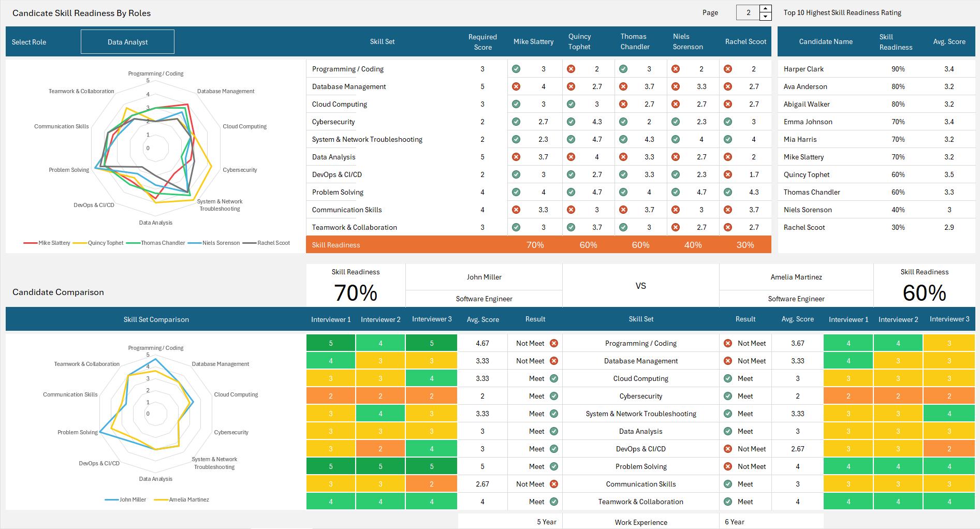
Task: Click John Miller's Not Meet cross for Communication Skills
Action: coord(554,484)
